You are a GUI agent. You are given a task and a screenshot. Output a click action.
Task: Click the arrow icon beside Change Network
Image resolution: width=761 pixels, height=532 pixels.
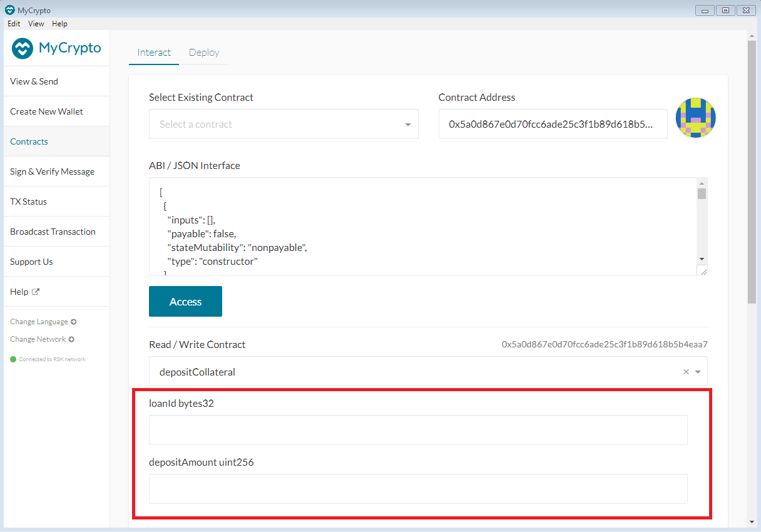pos(71,339)
